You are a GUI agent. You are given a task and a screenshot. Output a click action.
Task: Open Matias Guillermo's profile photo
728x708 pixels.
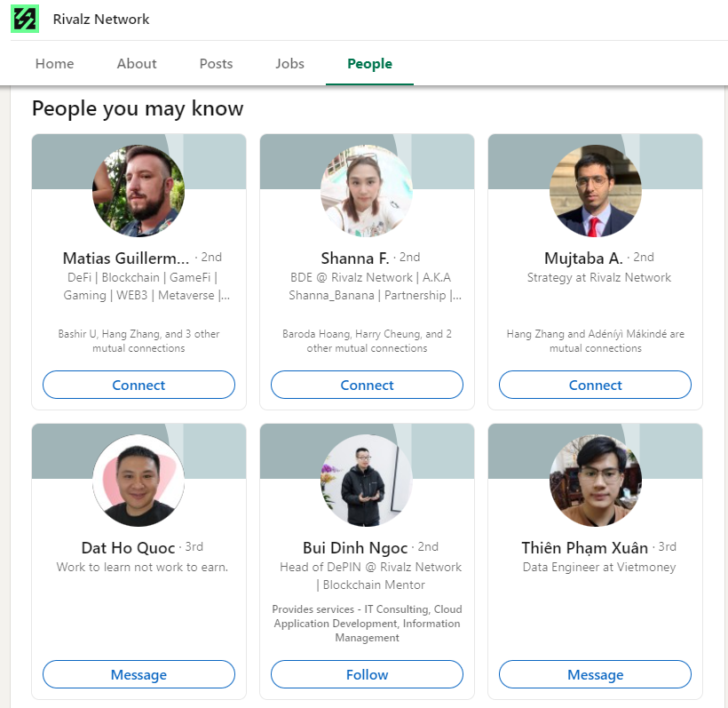(138, 191)
